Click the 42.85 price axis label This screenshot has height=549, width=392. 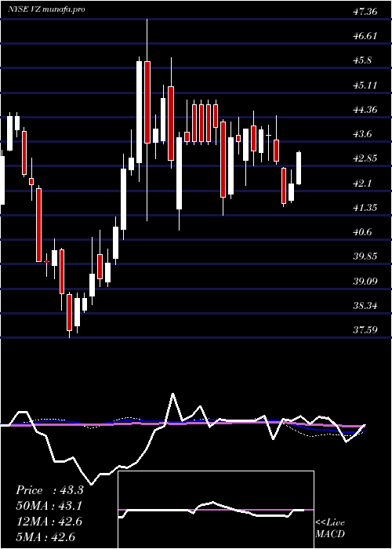click(365, 158)
